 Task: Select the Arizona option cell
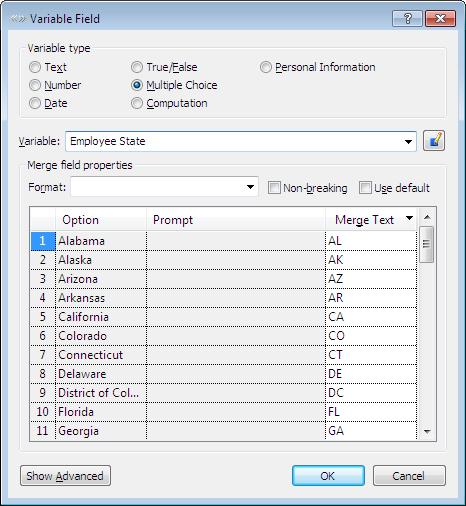pos(101,279)
